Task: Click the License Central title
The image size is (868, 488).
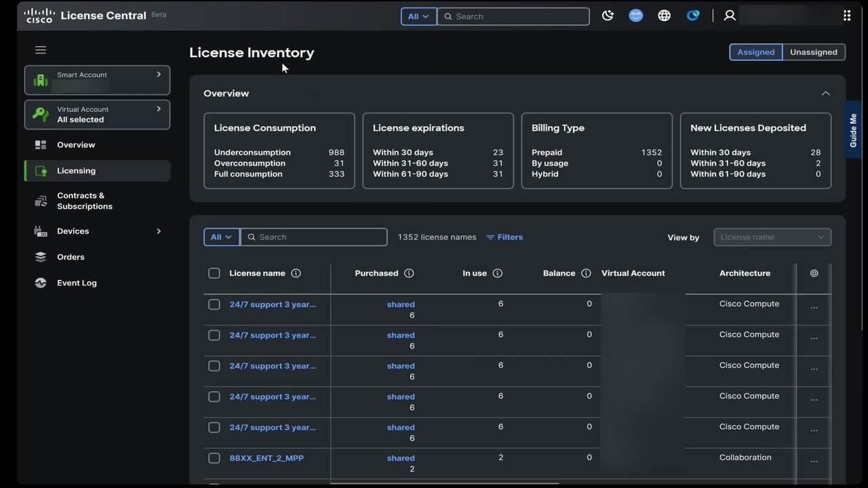Action: 103,16
